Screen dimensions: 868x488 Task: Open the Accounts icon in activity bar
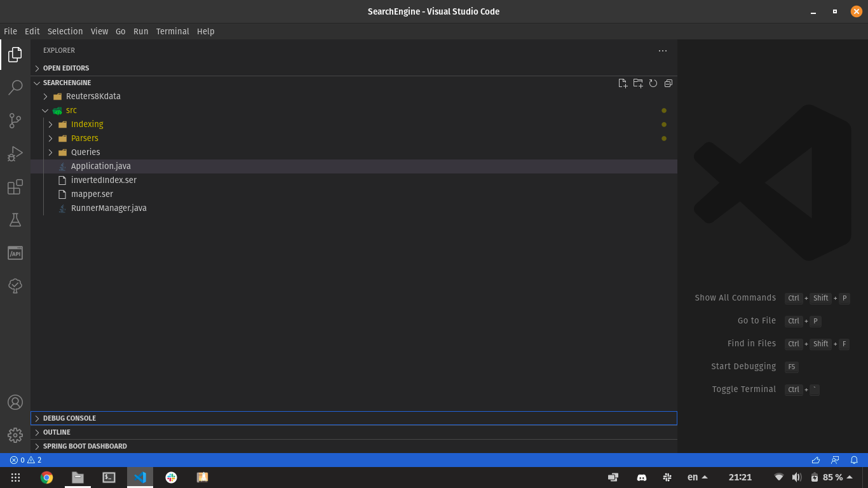[x=15, y=402]
